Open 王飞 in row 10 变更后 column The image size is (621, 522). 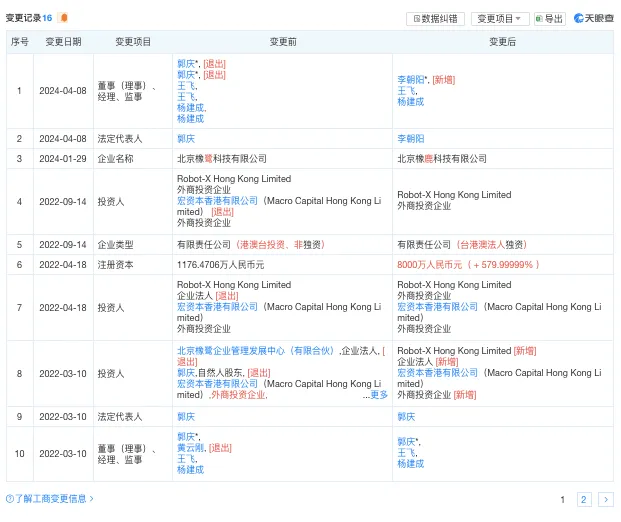click(405, 453)
